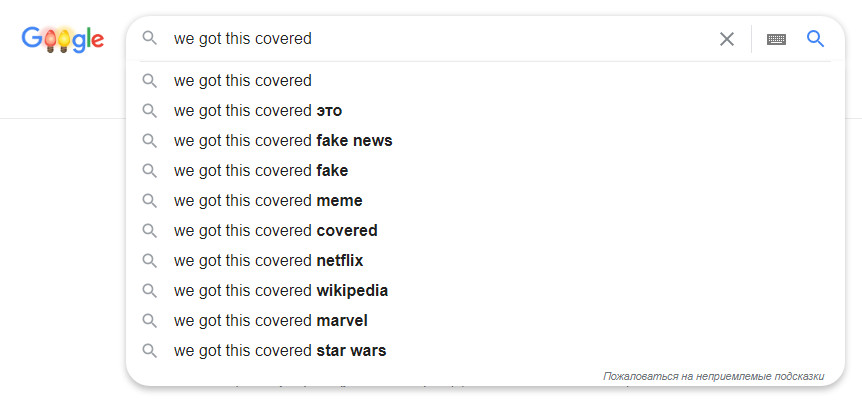
Task: Click magnifier icon left of search input
Action: (150, 38)
